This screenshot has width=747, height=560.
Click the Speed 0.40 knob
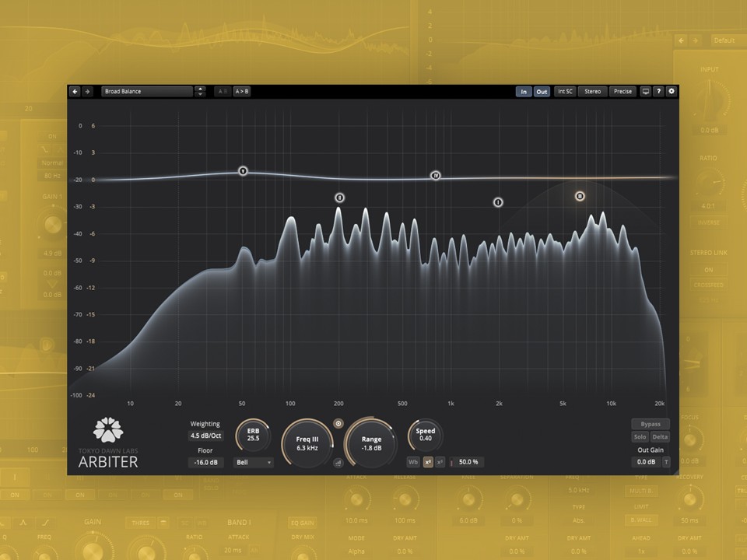(x=426, y=435)
